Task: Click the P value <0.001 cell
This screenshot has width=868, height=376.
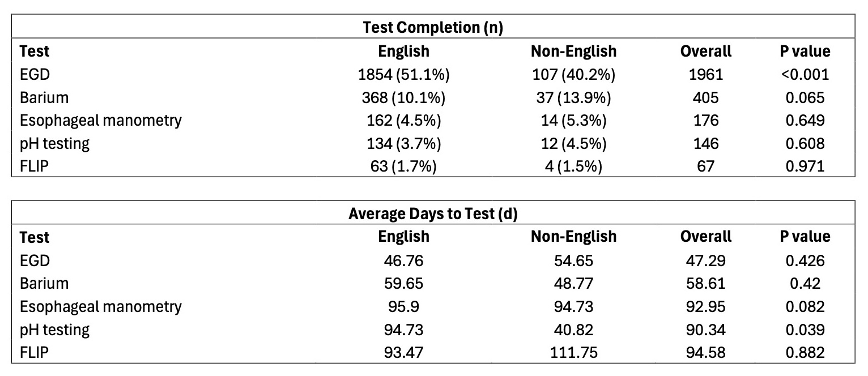Action: pos(805,74)
